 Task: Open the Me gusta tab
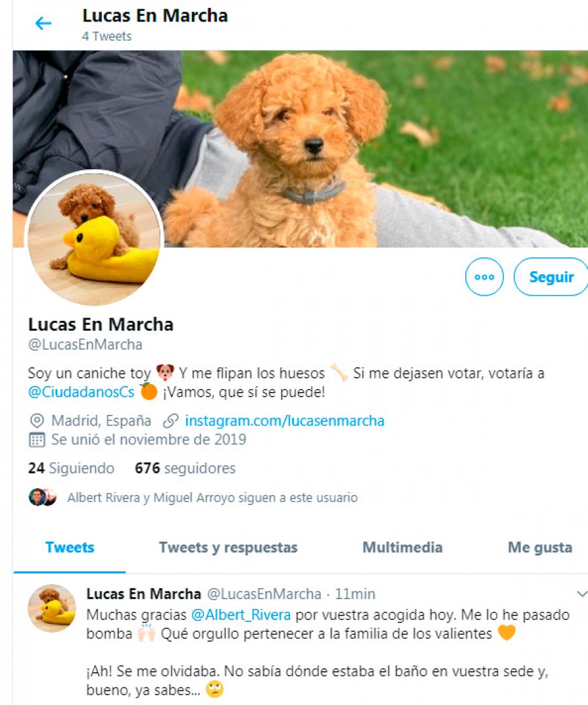540,548
